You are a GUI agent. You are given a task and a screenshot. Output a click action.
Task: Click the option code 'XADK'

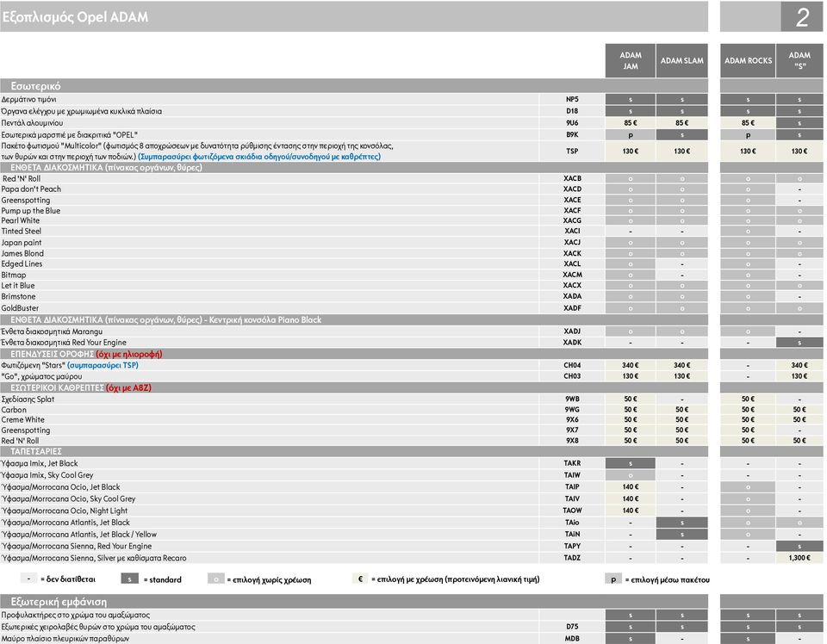coord(572,343)
